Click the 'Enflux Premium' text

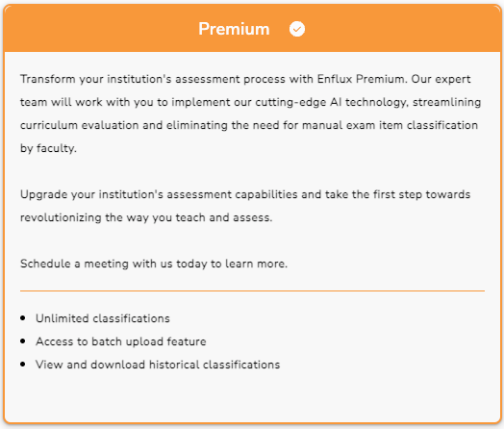coord(361,79)
